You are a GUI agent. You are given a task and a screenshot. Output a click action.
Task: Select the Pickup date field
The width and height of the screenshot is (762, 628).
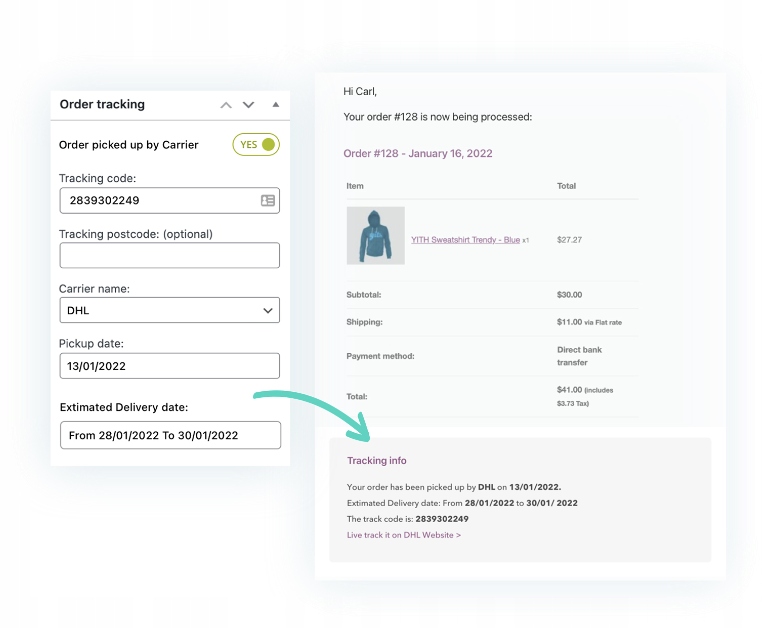coord(169,366)
